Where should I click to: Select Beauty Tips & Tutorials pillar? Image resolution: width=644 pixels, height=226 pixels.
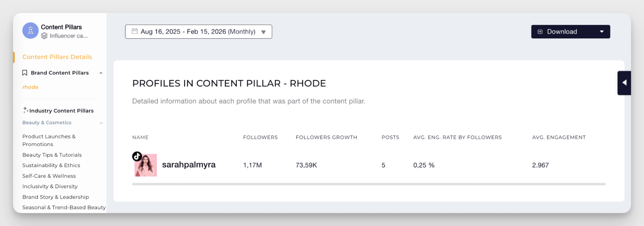[x=52, y=155]
